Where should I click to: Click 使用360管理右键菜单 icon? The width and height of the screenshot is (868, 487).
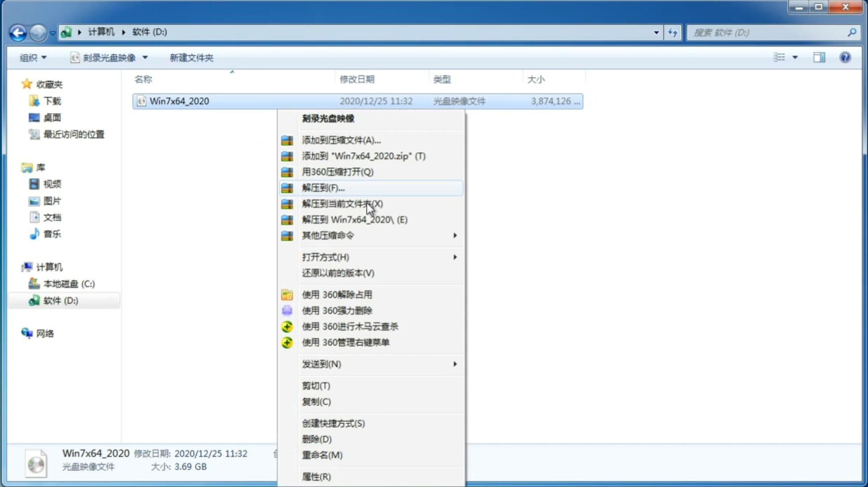point(287,342)
